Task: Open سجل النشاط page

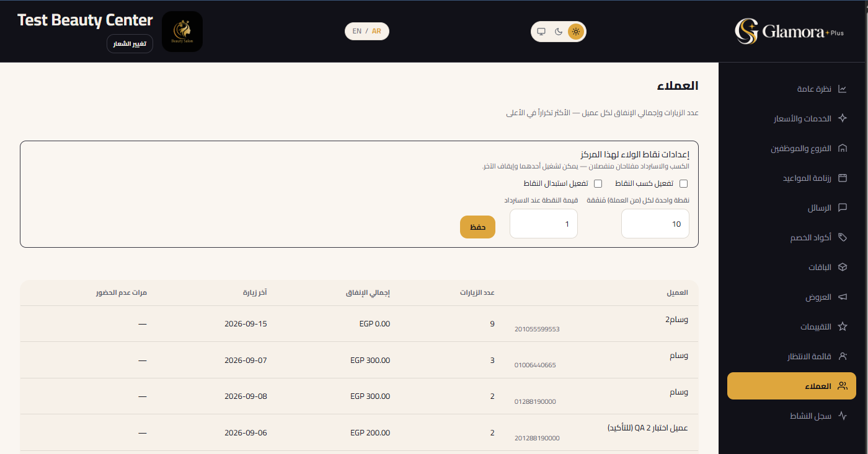Action: 791,416
